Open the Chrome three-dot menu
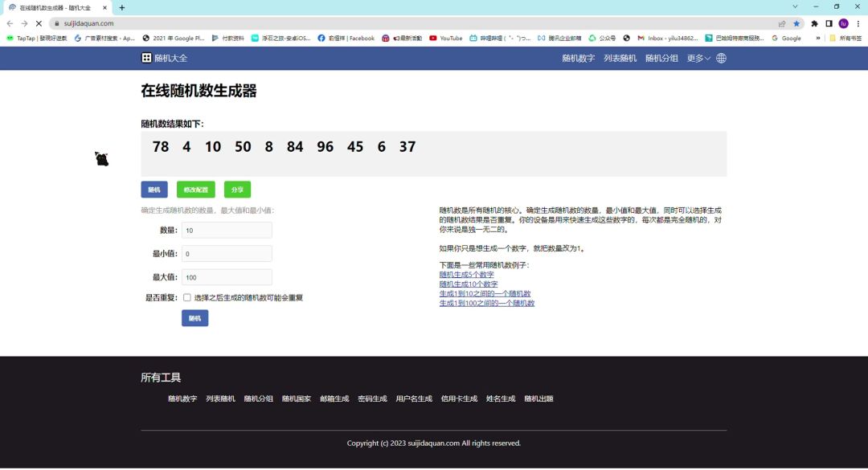 (x=858, y=23)
